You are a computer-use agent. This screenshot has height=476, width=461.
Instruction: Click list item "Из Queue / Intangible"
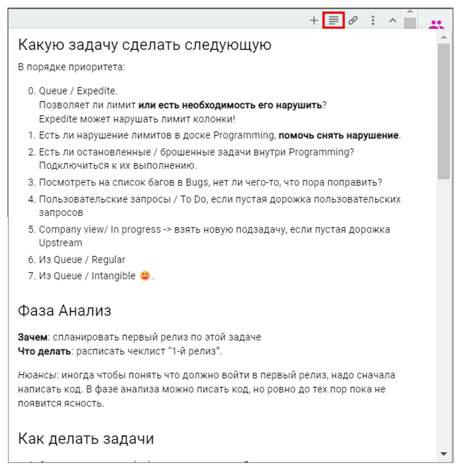(87, 276)
